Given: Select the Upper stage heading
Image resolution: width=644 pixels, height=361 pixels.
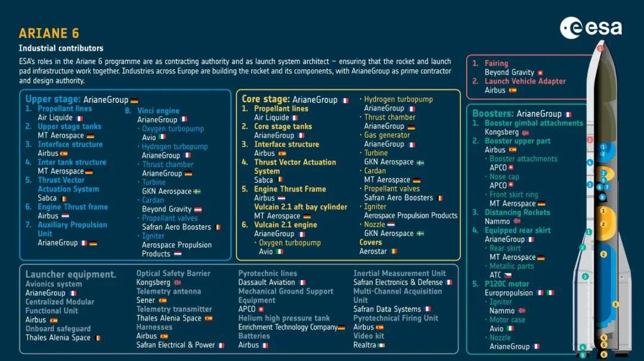Looking at the screenshot, I should (x=52, y=99).
